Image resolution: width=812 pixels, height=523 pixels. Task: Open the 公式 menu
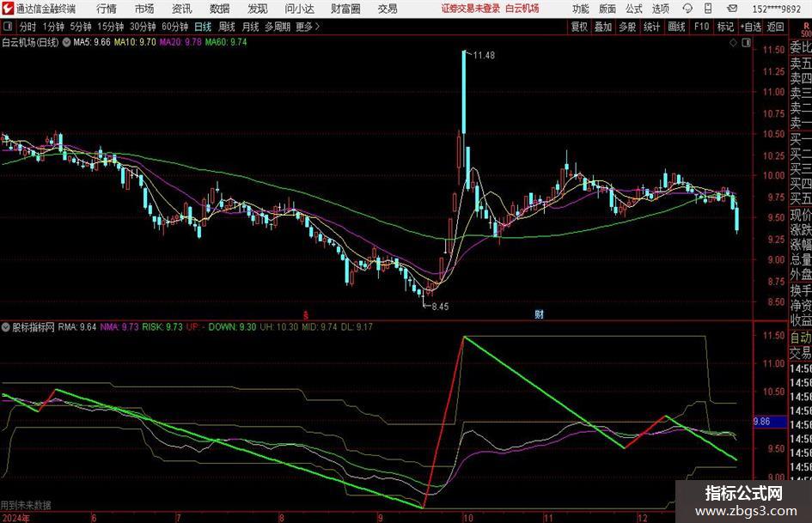point(633,9)
